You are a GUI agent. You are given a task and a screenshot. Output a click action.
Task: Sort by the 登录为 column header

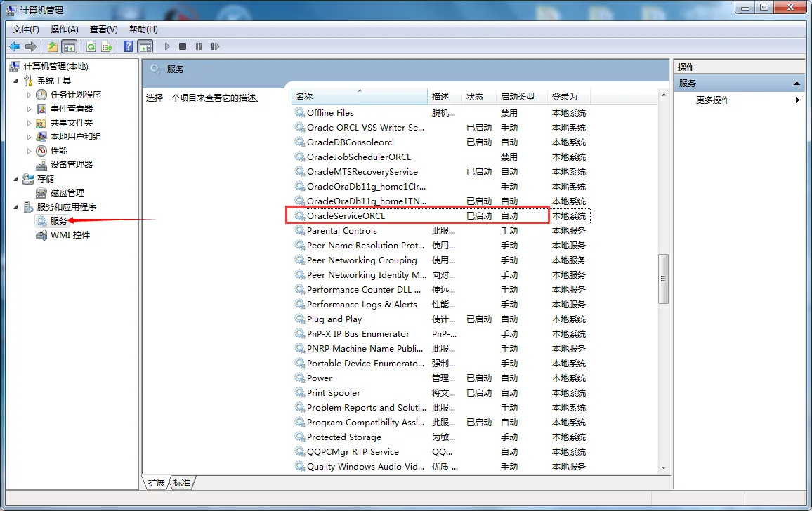coord(569,96)
